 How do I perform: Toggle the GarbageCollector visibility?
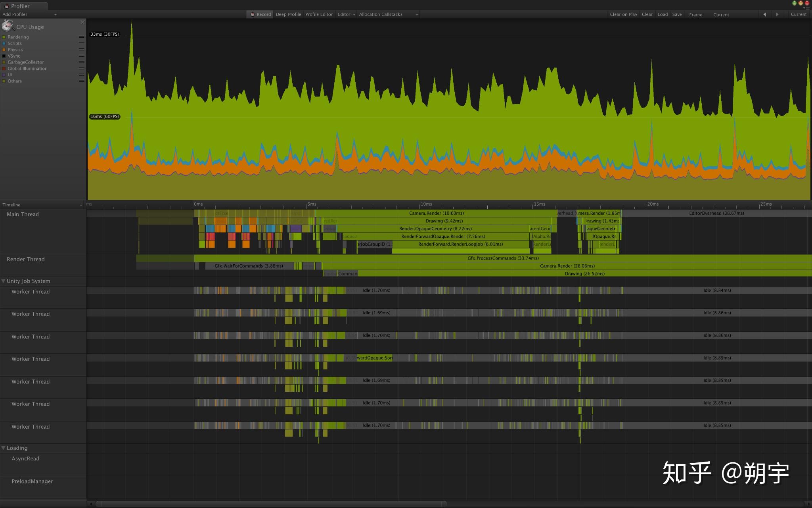(4, 62)
